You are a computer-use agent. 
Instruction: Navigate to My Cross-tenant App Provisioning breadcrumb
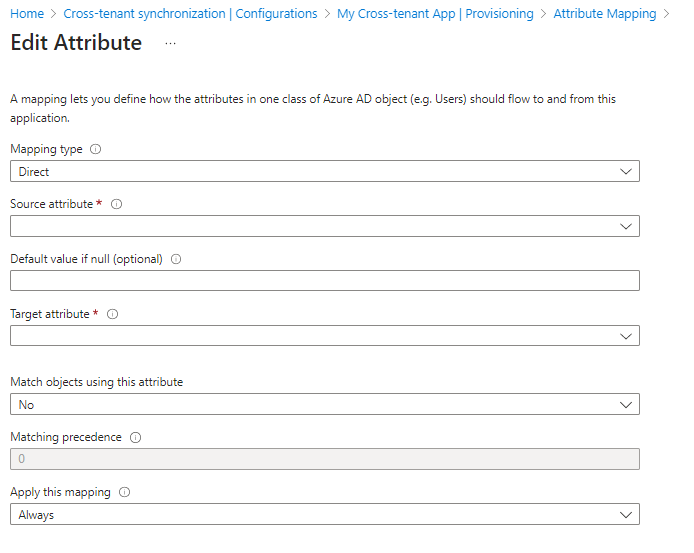(436, 14)
